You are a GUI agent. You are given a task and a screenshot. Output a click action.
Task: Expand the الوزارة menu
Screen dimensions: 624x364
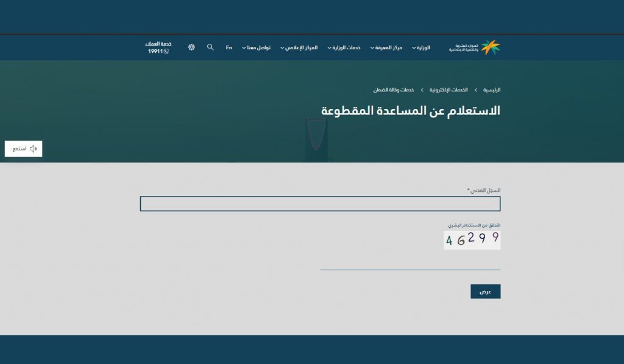click(x=421, y=47)
